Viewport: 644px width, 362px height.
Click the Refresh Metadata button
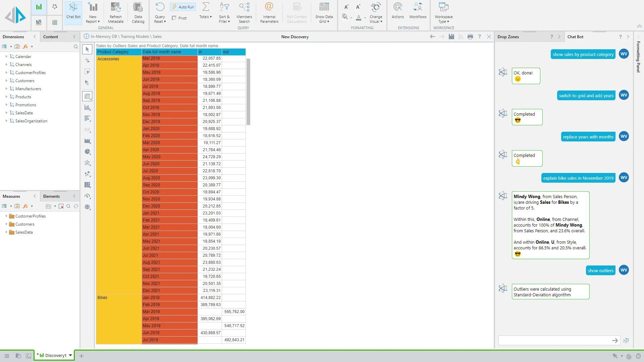coord(115,12)
